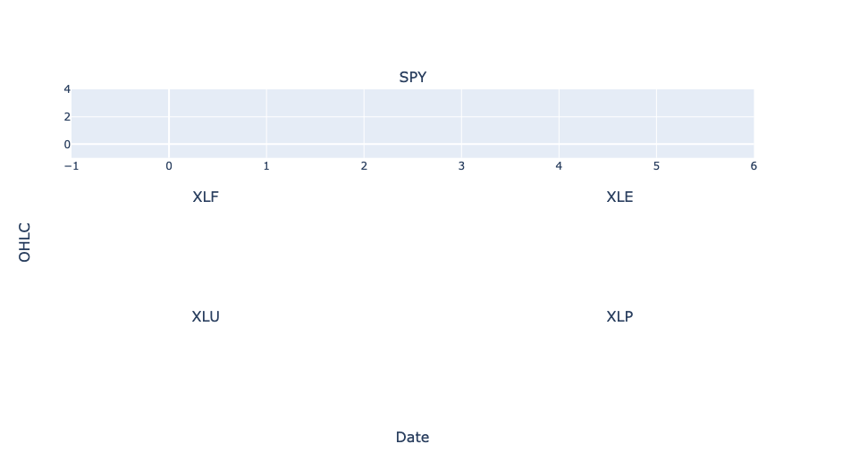
Task: Click the 0 tick label on the x-axis
Action: click(x=169, y=166)
